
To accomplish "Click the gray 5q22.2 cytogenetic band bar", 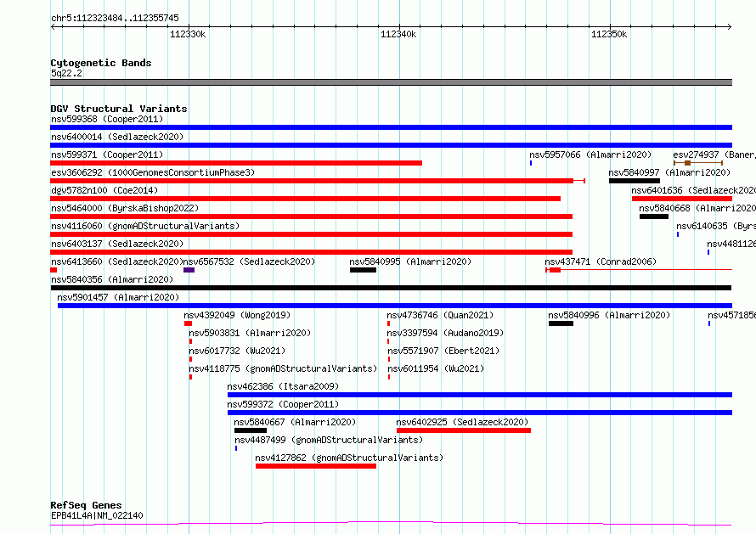I will pyautogui.click(x=391, y=82).
